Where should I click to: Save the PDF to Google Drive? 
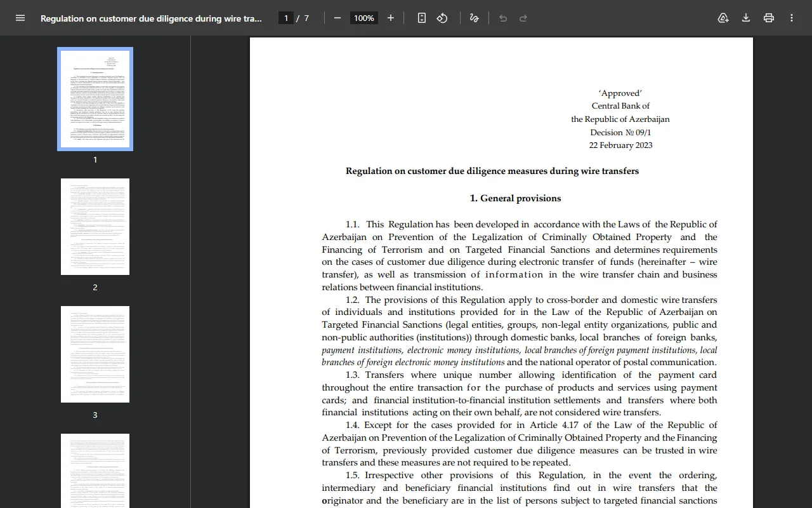click(x=723, y=18)
